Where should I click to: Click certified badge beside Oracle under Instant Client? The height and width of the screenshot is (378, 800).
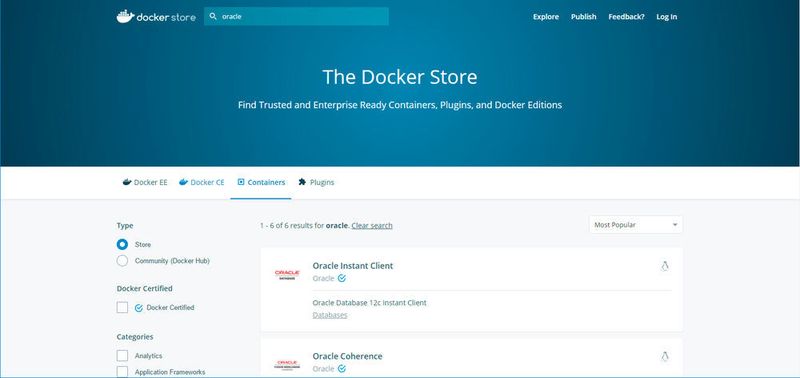tap(342, 279)
